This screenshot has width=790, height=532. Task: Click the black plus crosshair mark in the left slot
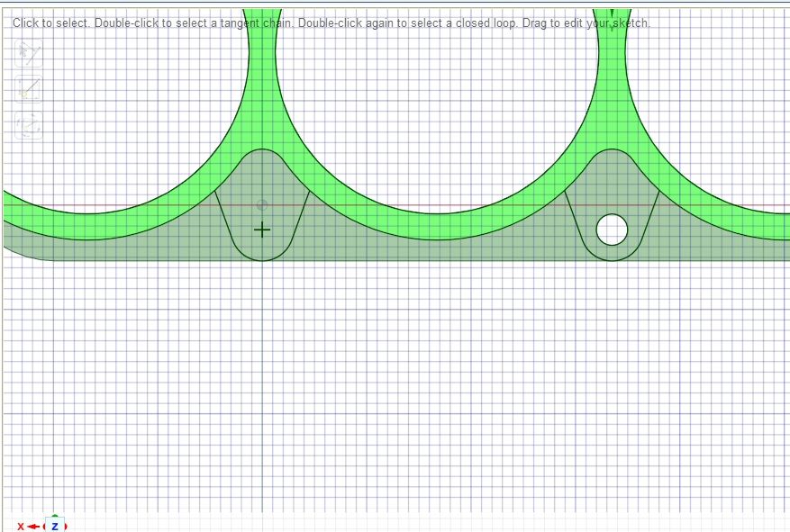point(262,230)
